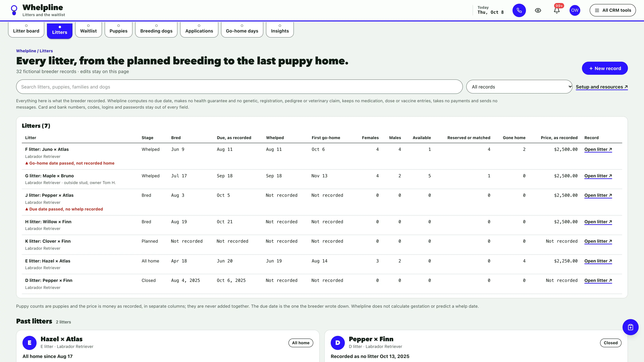The height and width of the screenshot is (362, 644).
Task: Click the $2,250.00 price cell
Action: tap(566, 261)
